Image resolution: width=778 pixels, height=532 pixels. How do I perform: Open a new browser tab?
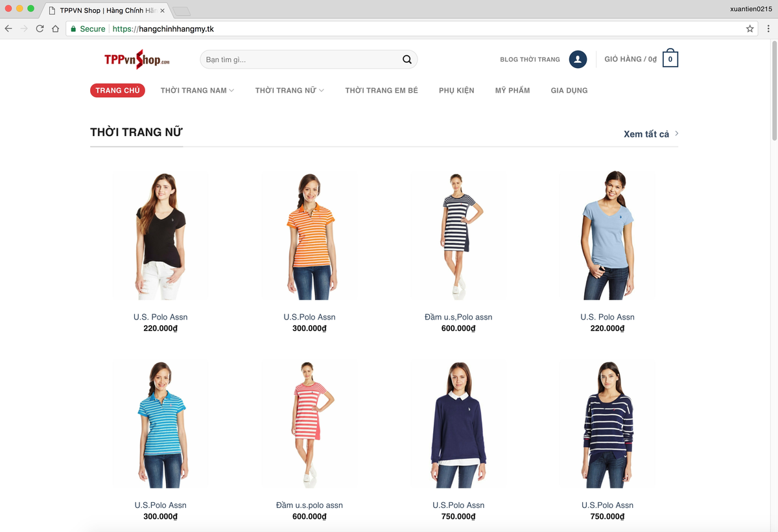coord(182,11)
